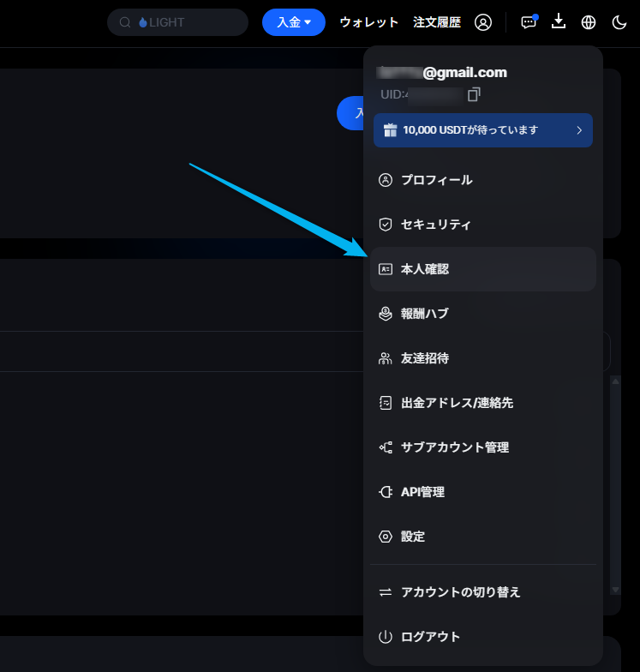This screenshot has height=672, width=640.
Task: Click the security shield icon
Action: [386, 225]
